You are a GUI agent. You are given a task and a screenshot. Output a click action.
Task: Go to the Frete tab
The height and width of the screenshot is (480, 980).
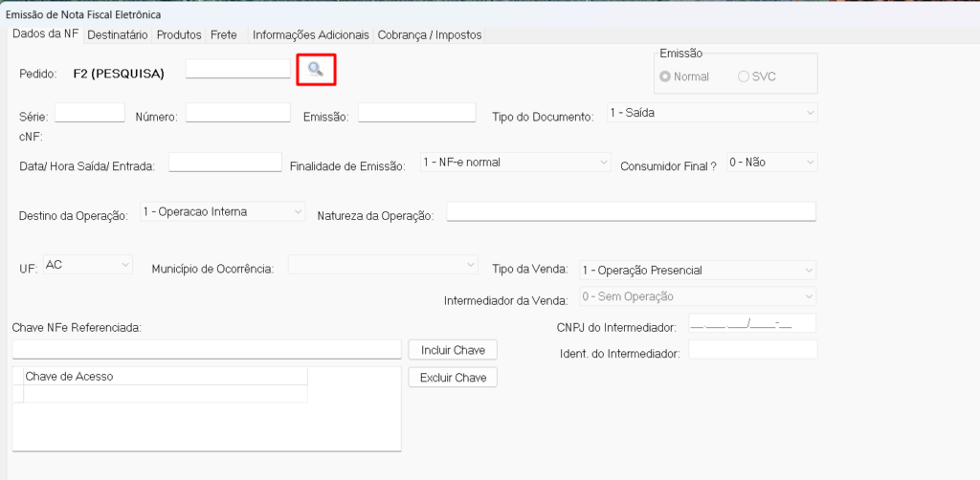pyautogui.click(x=223, y=34)
